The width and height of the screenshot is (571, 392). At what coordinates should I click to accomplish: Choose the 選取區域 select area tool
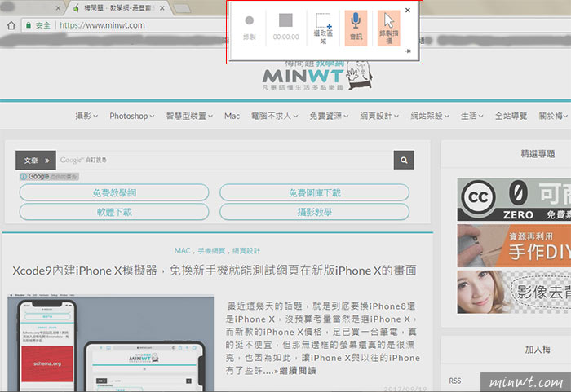coord(323,29)
